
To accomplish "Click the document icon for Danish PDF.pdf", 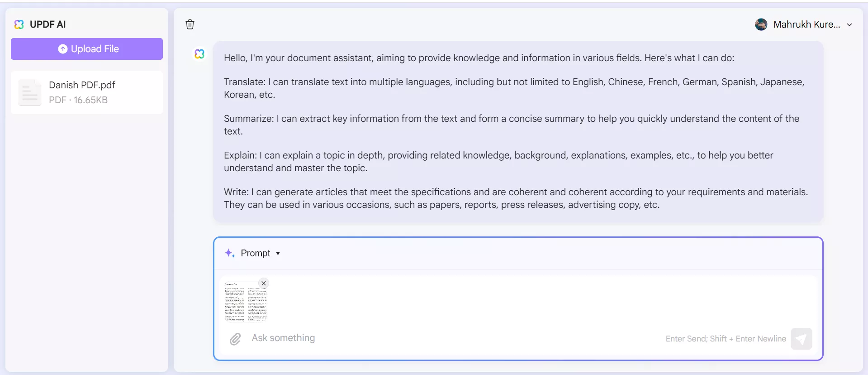I will 30,92.
